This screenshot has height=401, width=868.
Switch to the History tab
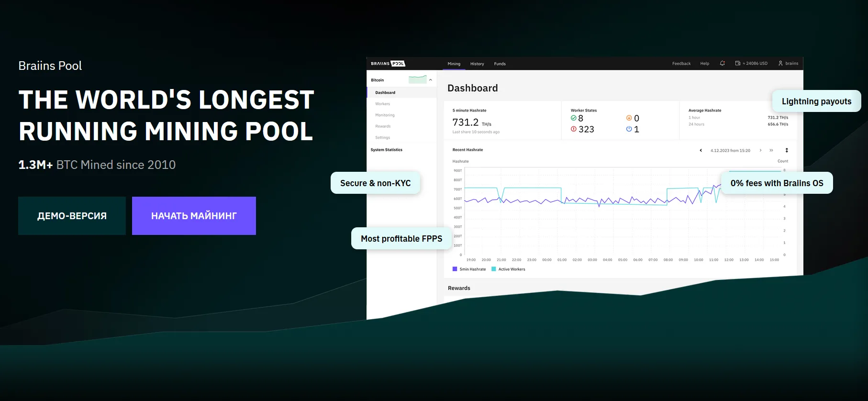pyautogui.click(x=477, y=64)
